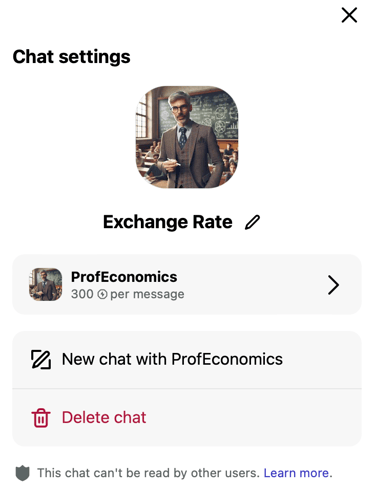Click the red trash can icon
Viewport: 375px width, 486px height.
pyautogui.click(x=41, y=418)
